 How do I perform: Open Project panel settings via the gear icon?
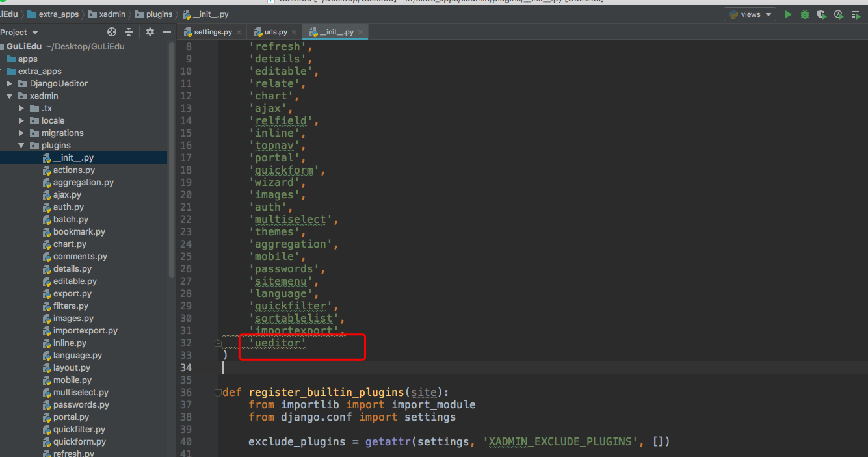click(150, 32)
